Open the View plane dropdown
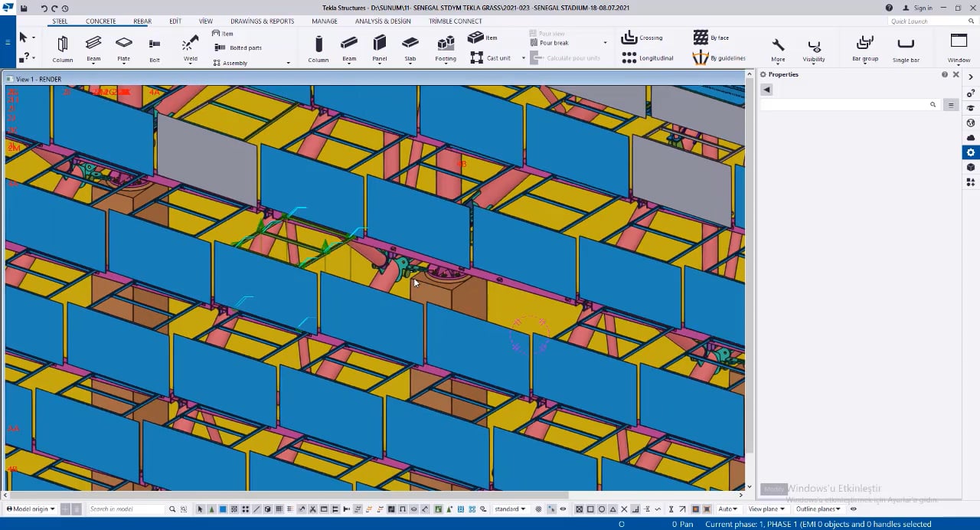The width and height of the screenshot is (980, 530). [x=766, y=509]
